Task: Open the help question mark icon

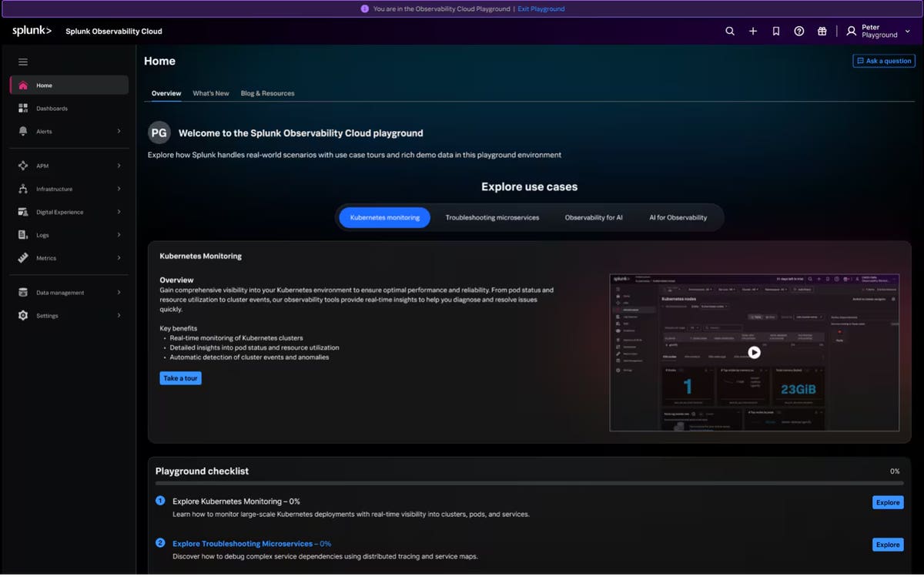Action: pos(799,31)
